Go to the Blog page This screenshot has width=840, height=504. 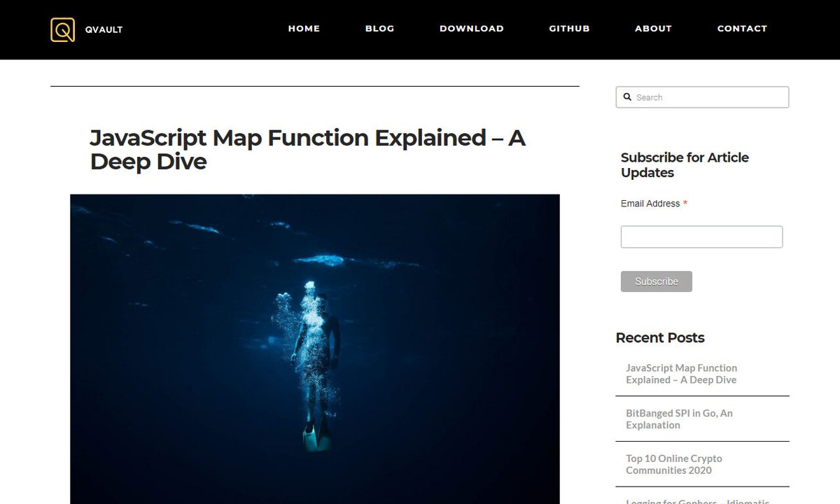[x=379, y=29]
